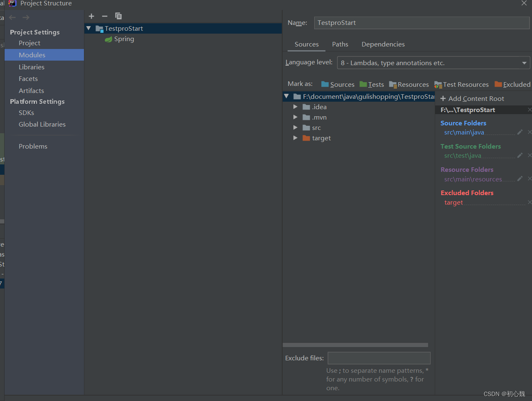Close the Project Structure dialog
Screen dimensions: 532x401
click(524, 3)
